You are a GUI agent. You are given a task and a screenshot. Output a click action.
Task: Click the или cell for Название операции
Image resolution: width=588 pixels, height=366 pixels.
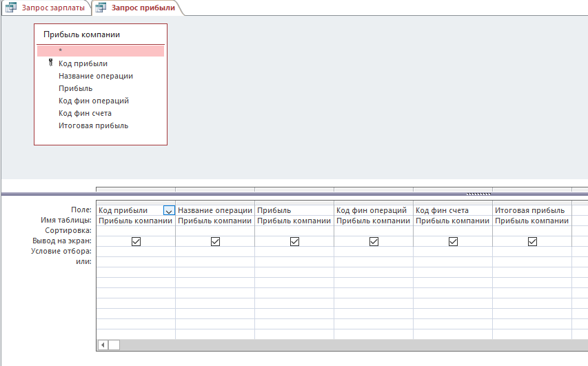pos(215,262)
